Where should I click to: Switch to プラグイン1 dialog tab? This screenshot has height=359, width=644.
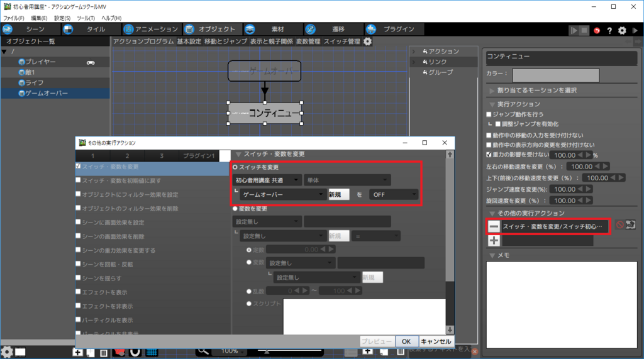[x=199, y=156]
